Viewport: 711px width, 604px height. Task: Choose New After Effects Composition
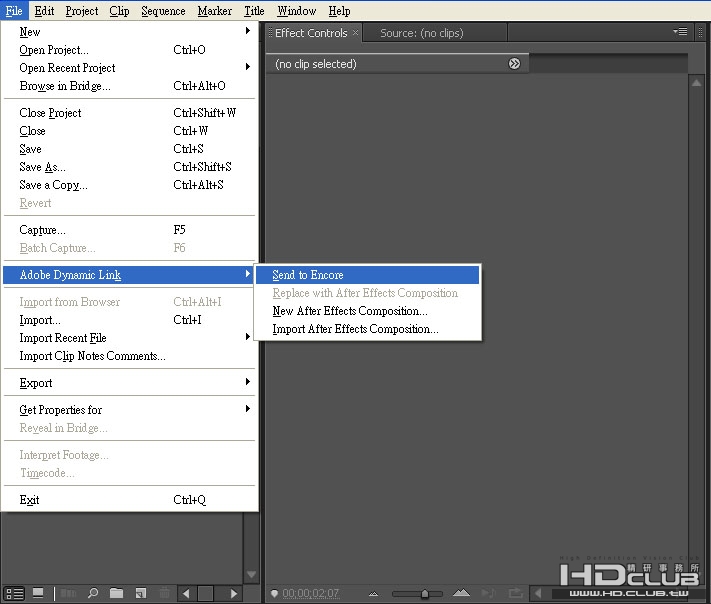point(367,311)
